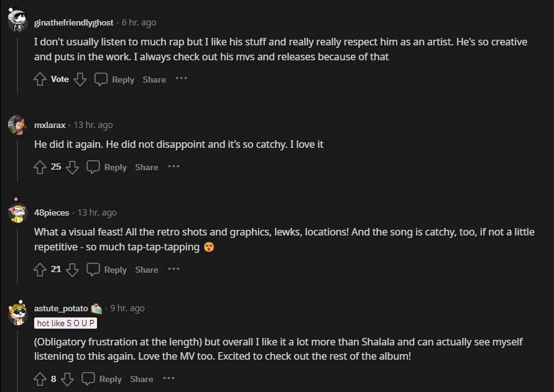Open more options for 48pieces' comment

173,269
